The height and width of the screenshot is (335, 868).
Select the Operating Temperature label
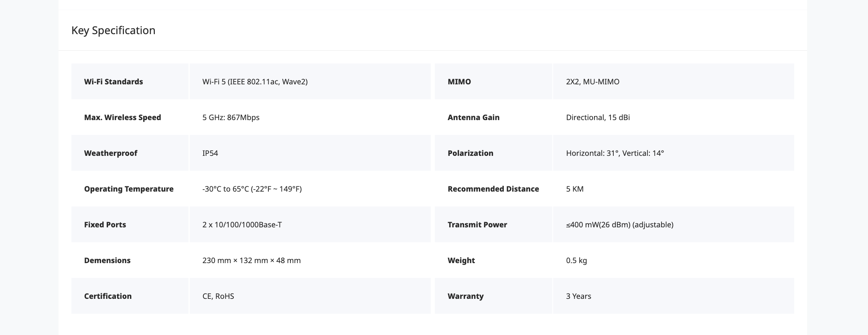point(129,189)
